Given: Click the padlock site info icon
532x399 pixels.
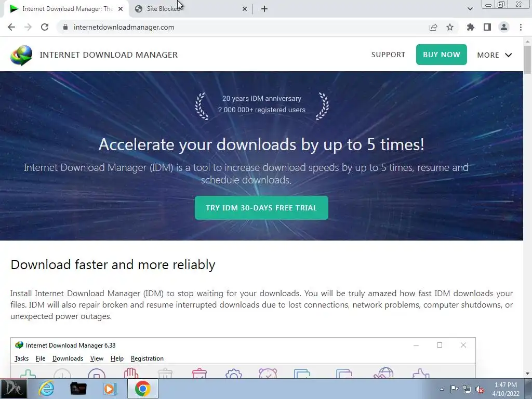Looking at the screenshot, I should pos(65,27).
